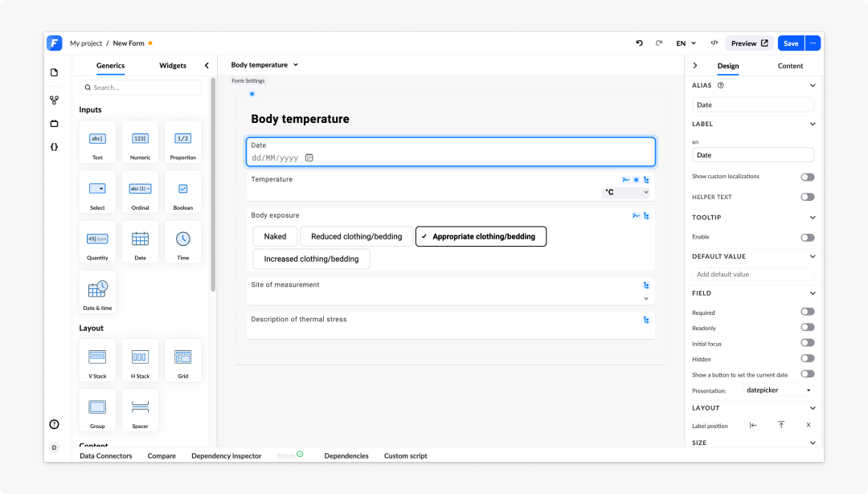The height and width of the screenshot is (494, 868).
Task: Open Form Settings
Action: (x=248, y=81)
